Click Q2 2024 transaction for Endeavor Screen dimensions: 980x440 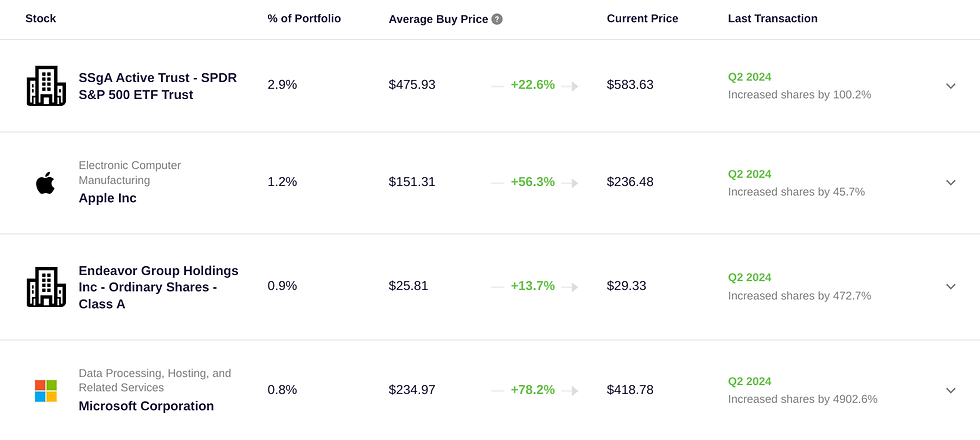click(x=750, y=278)
